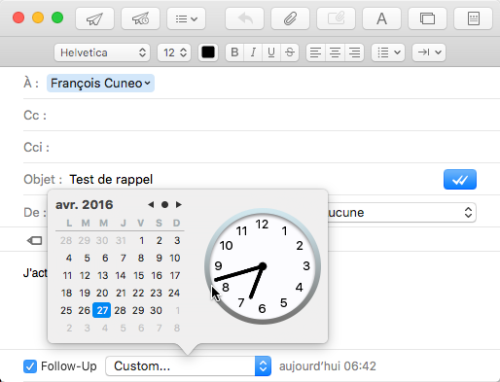Select April 4 in the calendar
Viewport: 500px width, 382px height.
[x=69, y=258]
